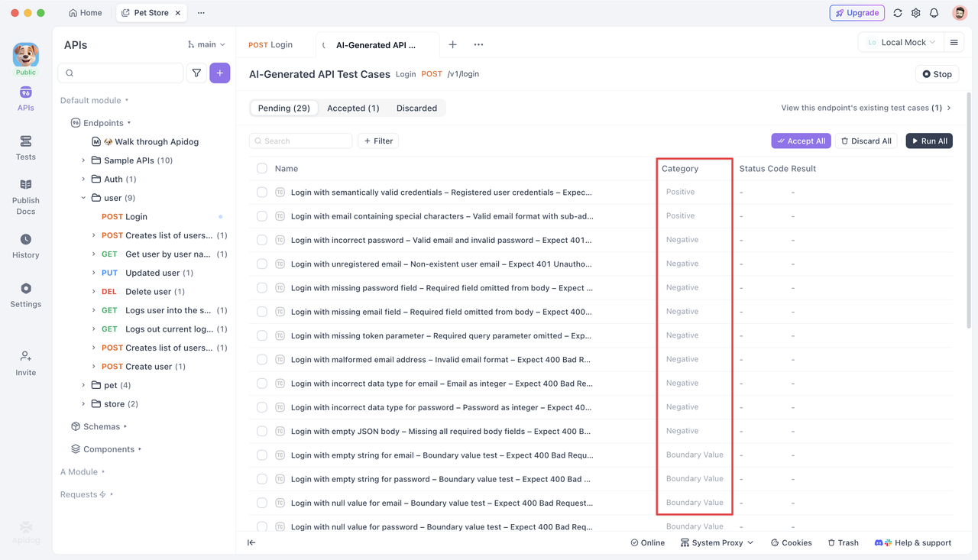
Task: Click the Accept All button
Action: point(801,141)
